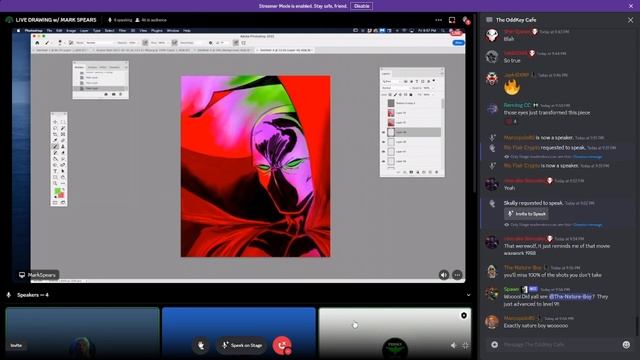Click the add layer mask icon
640x360 pixels.
tap(411, 172)
